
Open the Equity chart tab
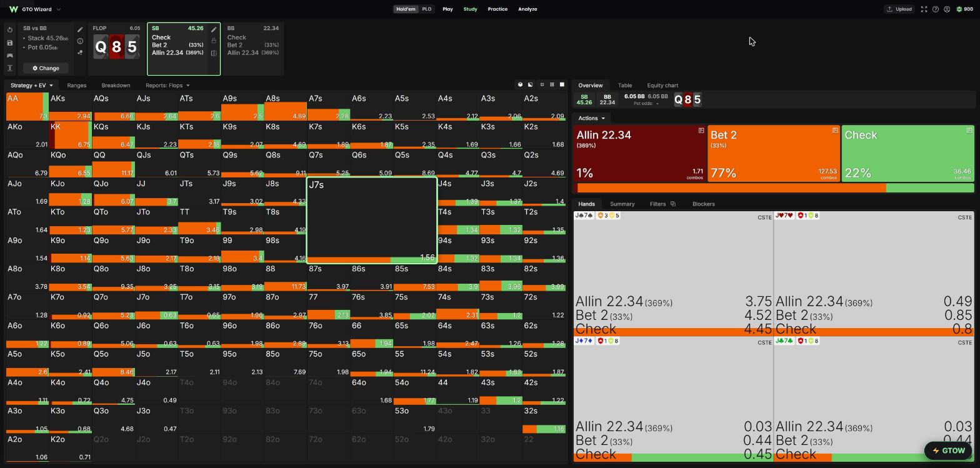click(x=662, y=86)
